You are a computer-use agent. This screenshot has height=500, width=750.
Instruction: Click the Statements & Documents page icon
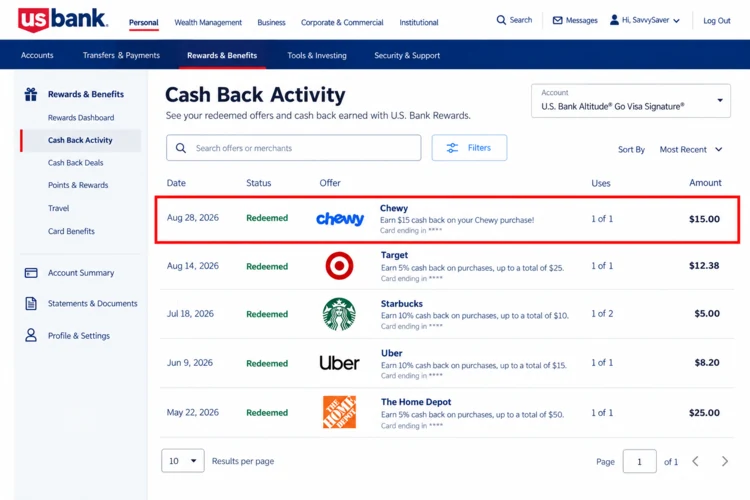(x=31, y=303)
